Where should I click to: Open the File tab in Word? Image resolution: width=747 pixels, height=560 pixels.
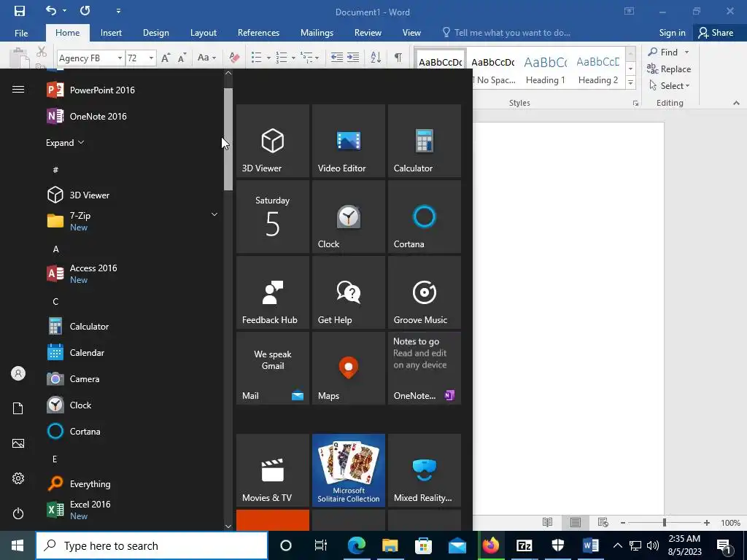tap(21, 33)
